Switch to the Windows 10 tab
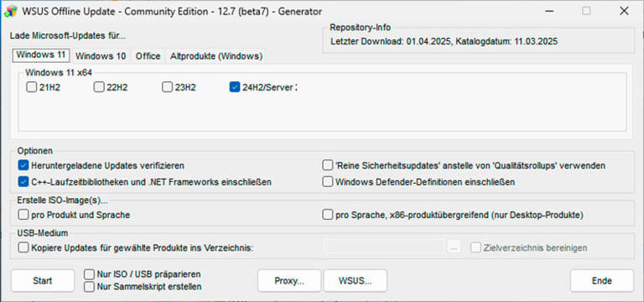The height and width of the screenshot is (302, 644). [101, 56]
